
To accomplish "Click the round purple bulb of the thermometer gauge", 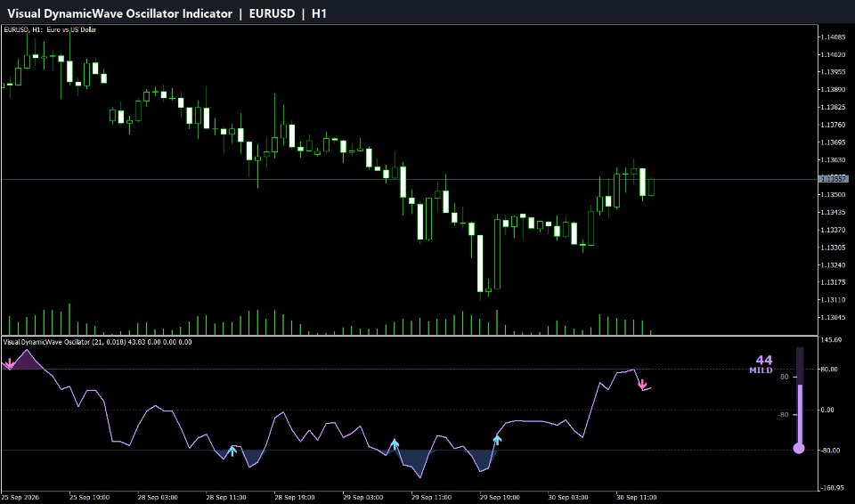I will tap(799, 449).
